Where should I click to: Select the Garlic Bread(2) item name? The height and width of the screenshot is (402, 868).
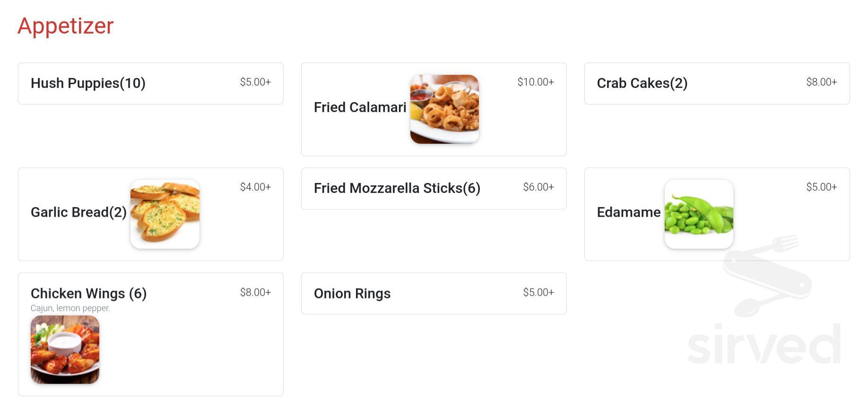point(78,212)
